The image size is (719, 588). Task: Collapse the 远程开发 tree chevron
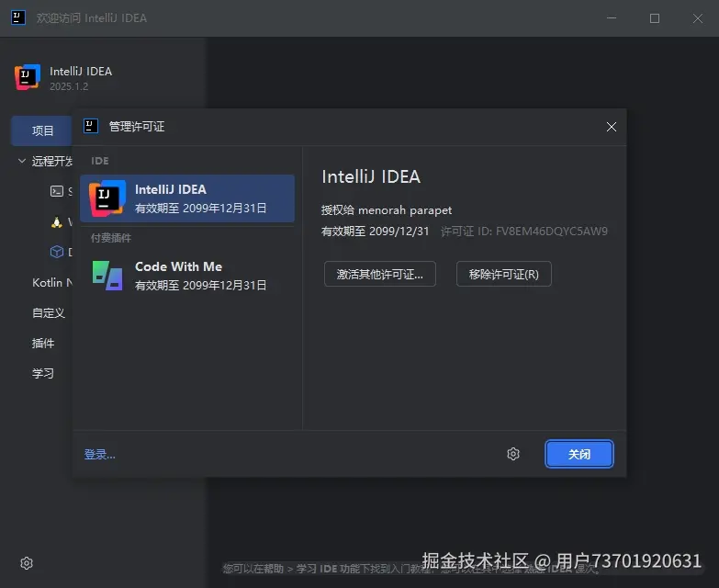coord(21,161)
